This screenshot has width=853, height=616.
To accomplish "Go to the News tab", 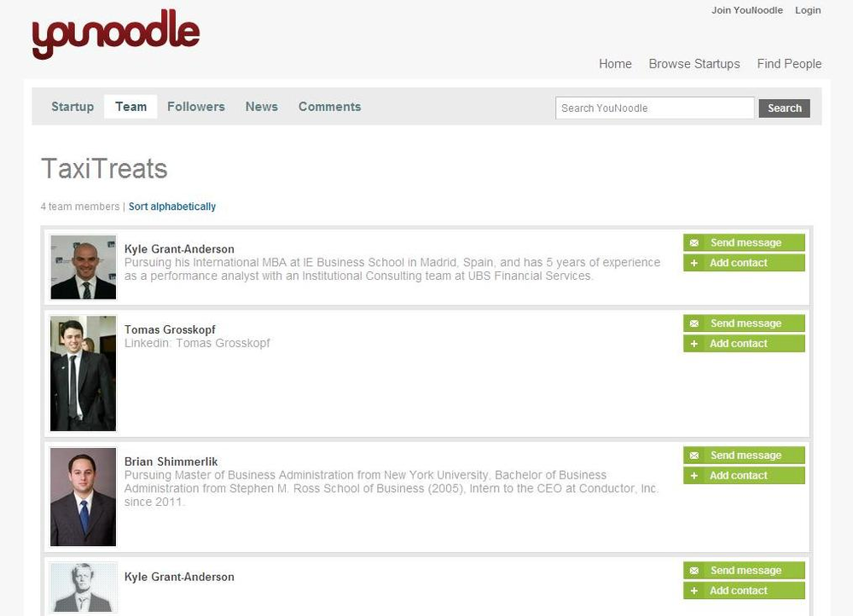I will [262, 107].
